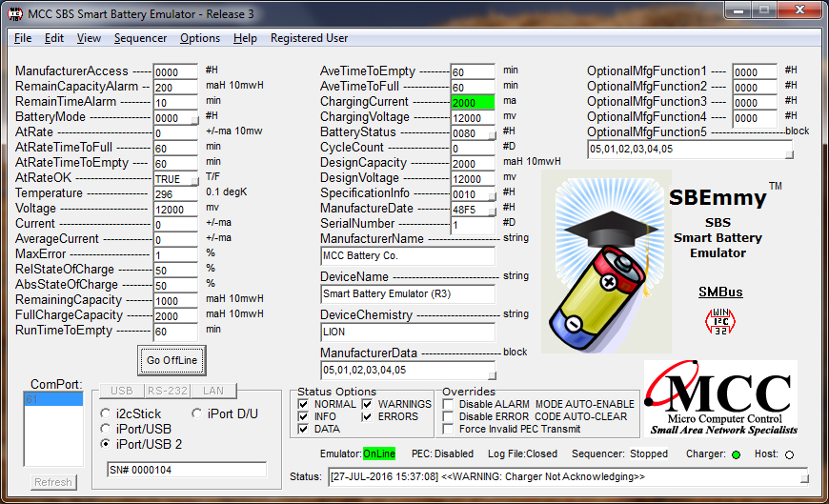Click the Log File:Closed status text
This screenshot has width=829, height=504.
pyautogui.click(x=522, y=454)
